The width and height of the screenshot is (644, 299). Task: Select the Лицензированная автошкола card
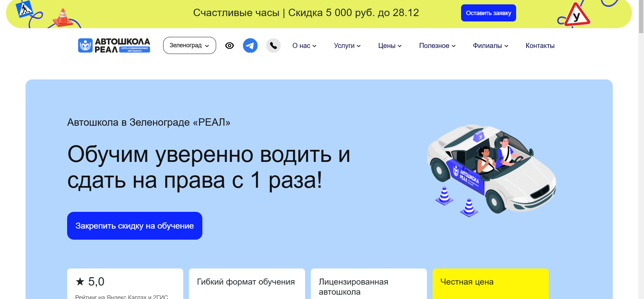coord(369,284)
